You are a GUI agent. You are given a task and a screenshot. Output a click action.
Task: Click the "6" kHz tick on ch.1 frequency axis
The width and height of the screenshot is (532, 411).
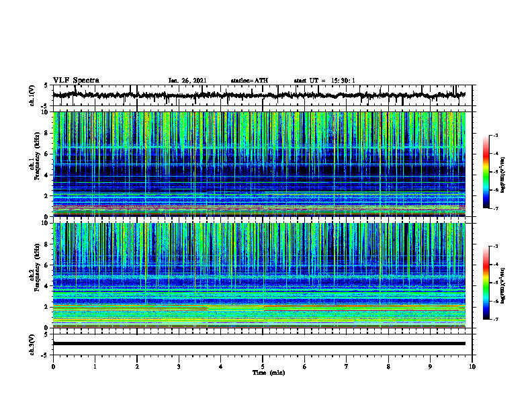click(46, 154)
